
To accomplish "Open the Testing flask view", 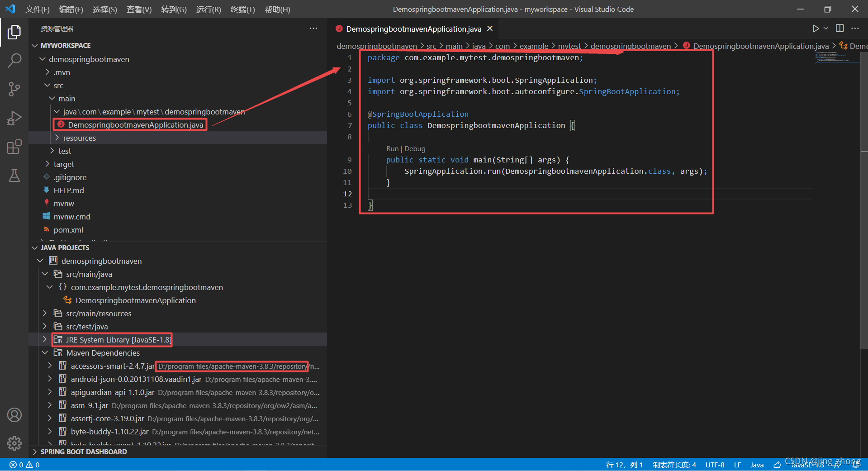I will 14,176.
